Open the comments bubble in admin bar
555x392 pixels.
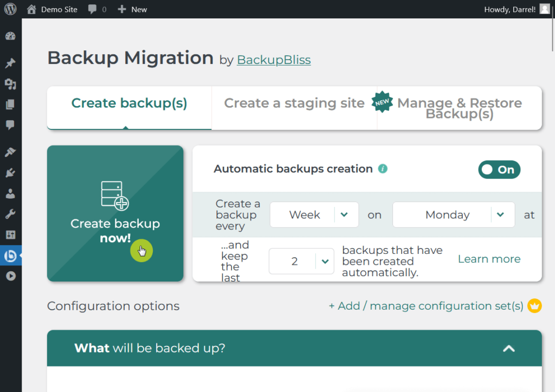coord(92,9)
